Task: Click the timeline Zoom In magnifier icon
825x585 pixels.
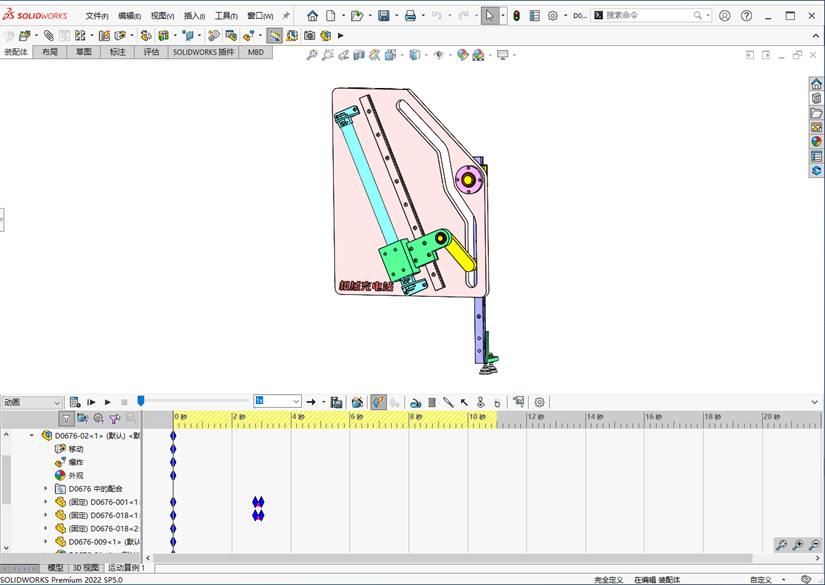Action: click(798, 545)
